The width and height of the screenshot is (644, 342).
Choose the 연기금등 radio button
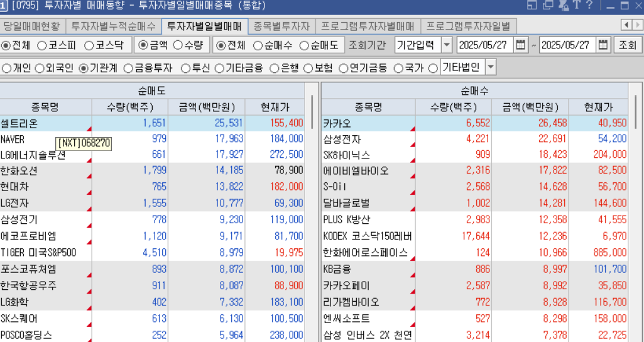pyautogui.click(x=343, y=69)
